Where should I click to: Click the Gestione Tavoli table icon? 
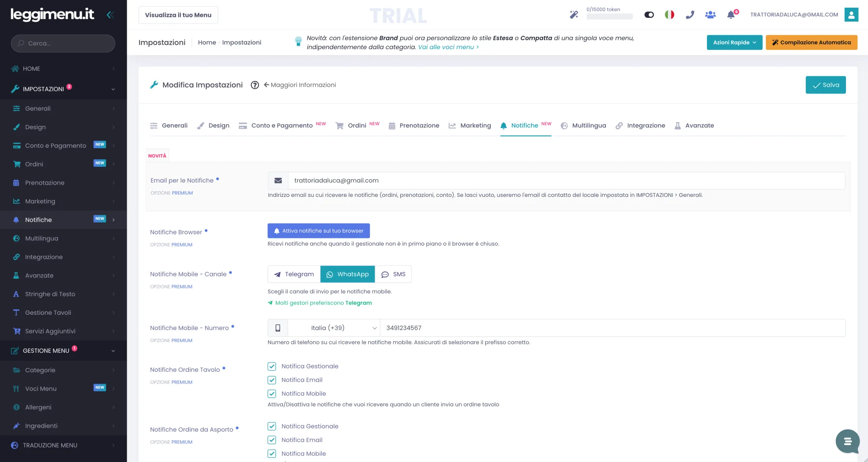point(16,313)
